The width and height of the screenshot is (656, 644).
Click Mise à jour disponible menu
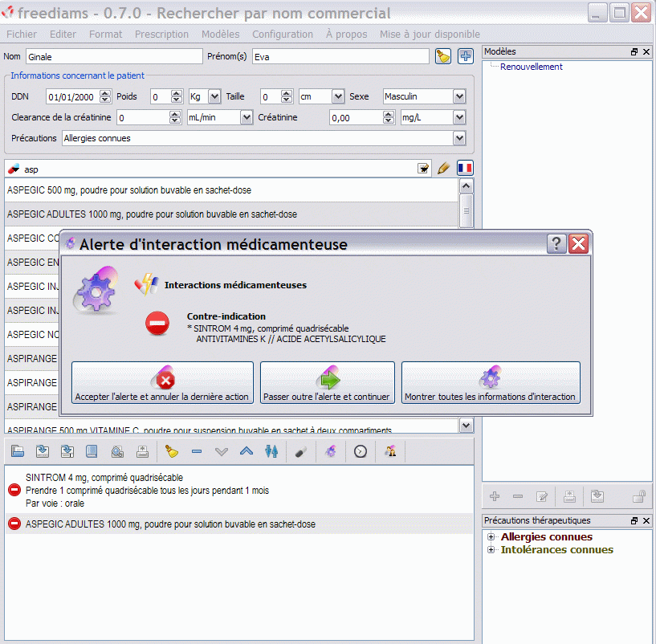(x=430, y=35)
